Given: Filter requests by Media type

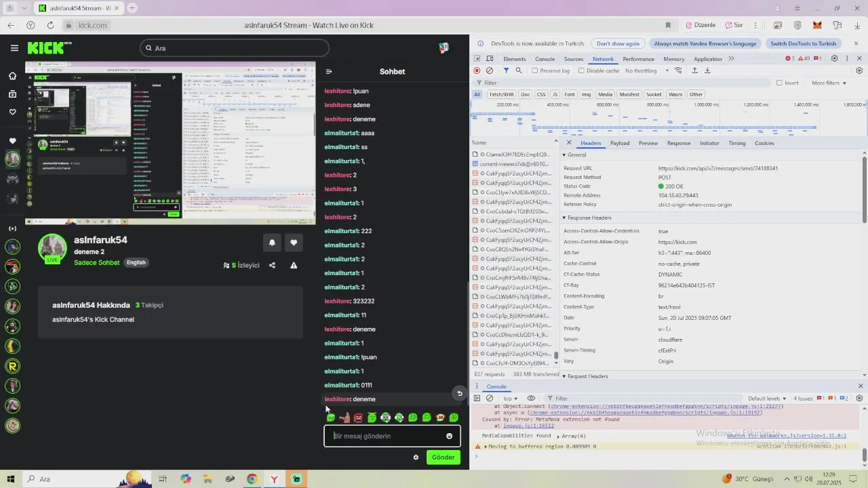Looking at the screenshot, I should click(x=605, y=94).
